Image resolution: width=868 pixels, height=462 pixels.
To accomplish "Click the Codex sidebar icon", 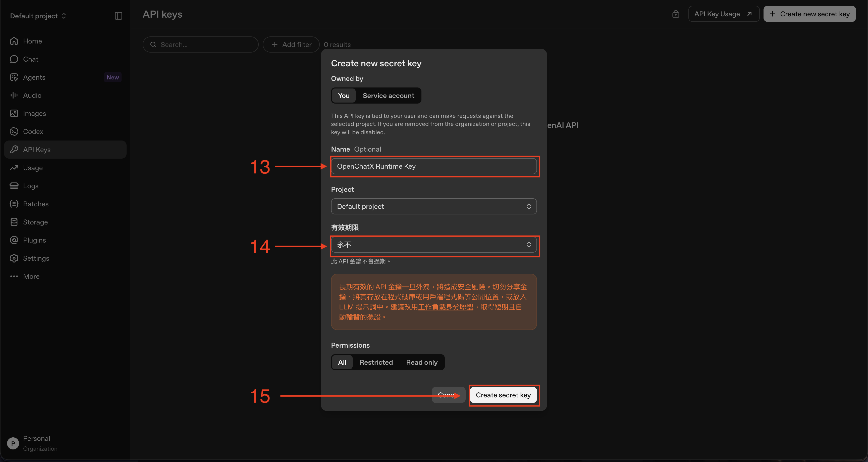I will click(x=14, y=131).
